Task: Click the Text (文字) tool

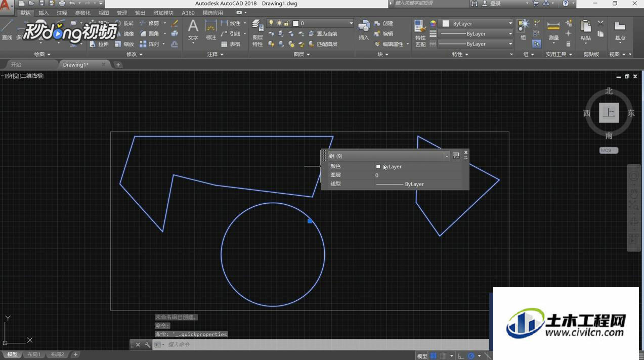Action: 193,30
